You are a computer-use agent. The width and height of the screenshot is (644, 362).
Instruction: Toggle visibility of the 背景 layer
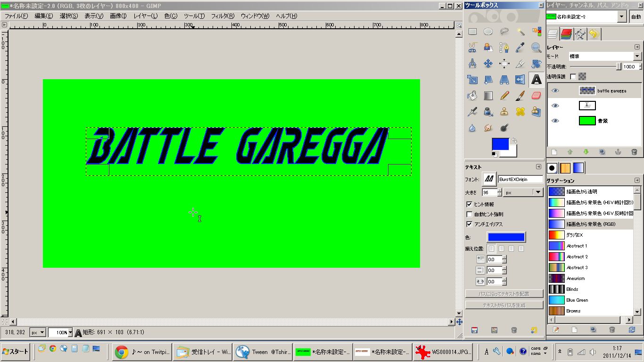coord(555,121)
